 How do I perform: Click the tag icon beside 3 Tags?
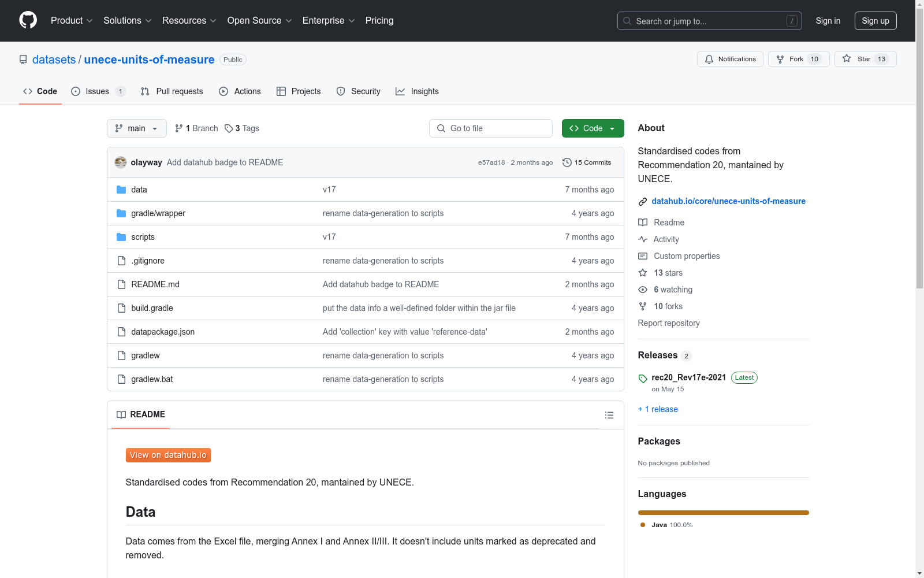coord(229,128)
